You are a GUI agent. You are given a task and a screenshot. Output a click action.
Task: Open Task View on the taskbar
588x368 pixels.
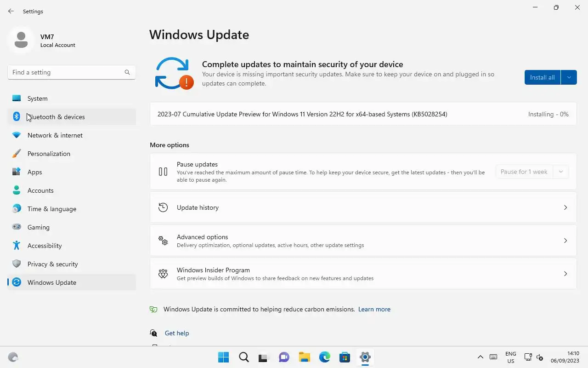coord(263,357)
